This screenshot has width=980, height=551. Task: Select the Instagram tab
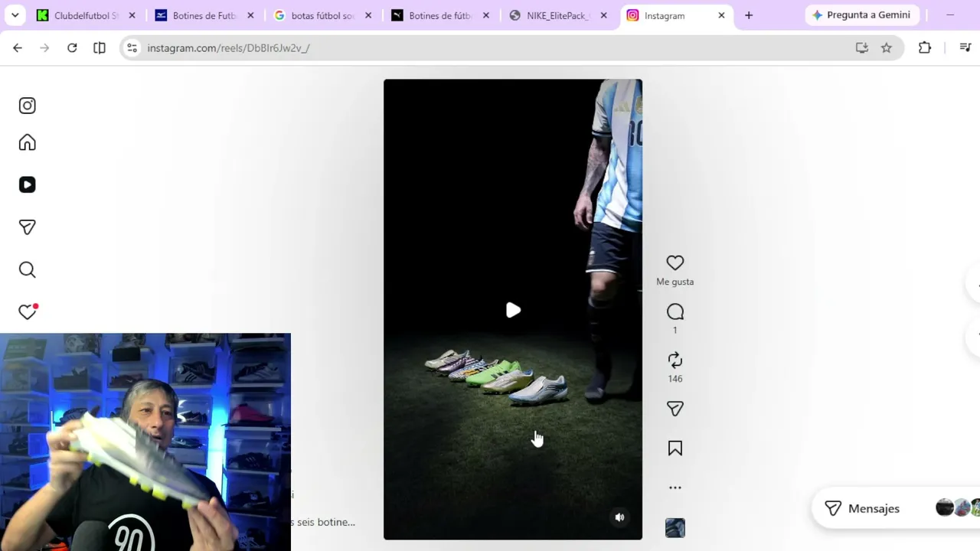(x=676, y=15)
